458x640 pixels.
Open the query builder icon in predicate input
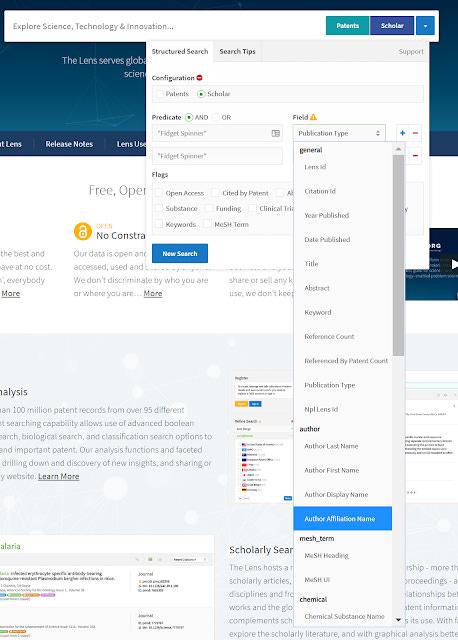point(276,133)
